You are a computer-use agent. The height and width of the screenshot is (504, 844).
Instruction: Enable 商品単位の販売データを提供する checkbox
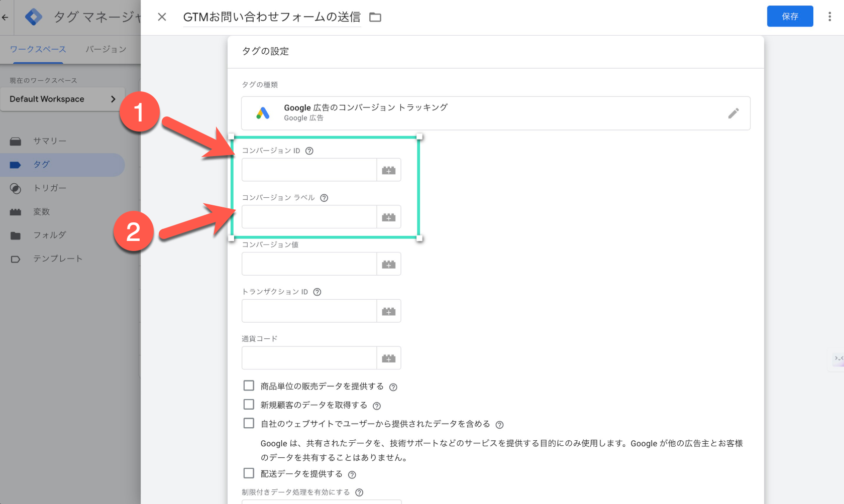(x=249, y=386)
